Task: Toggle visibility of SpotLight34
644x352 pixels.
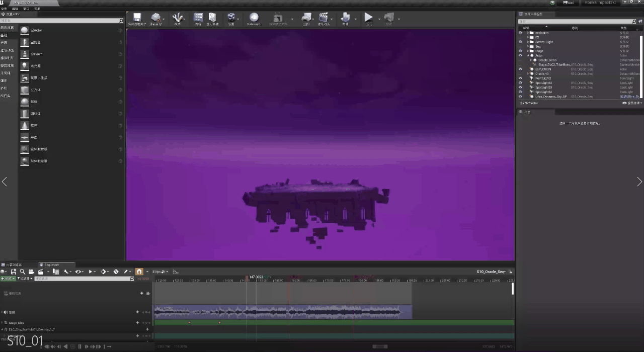Action: (520, 92)
